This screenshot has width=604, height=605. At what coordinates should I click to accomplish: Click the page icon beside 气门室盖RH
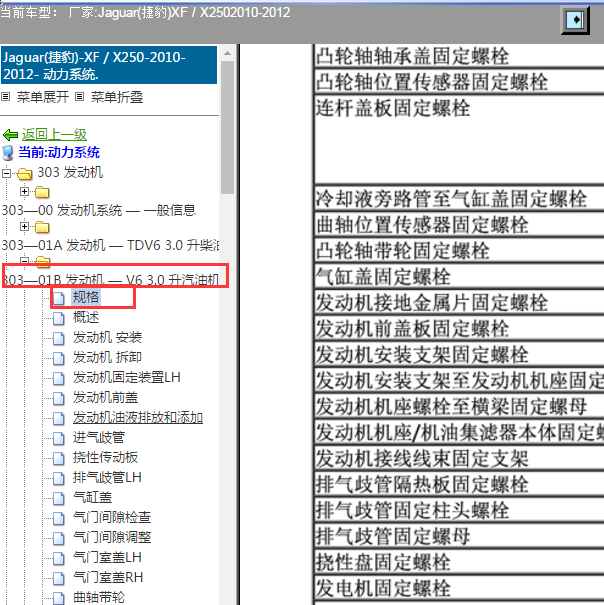(59, 579)
